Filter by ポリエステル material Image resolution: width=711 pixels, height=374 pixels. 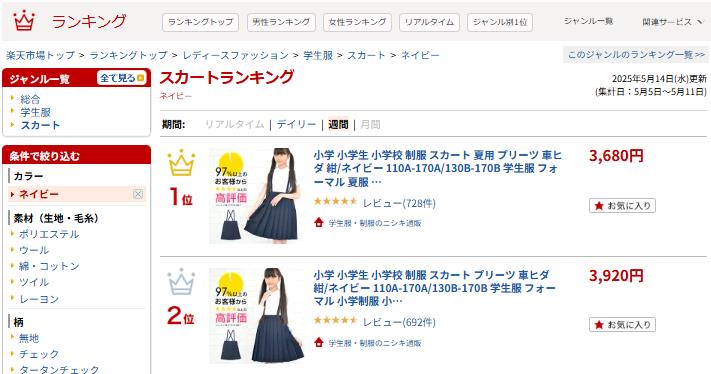(x=49, y=234)
